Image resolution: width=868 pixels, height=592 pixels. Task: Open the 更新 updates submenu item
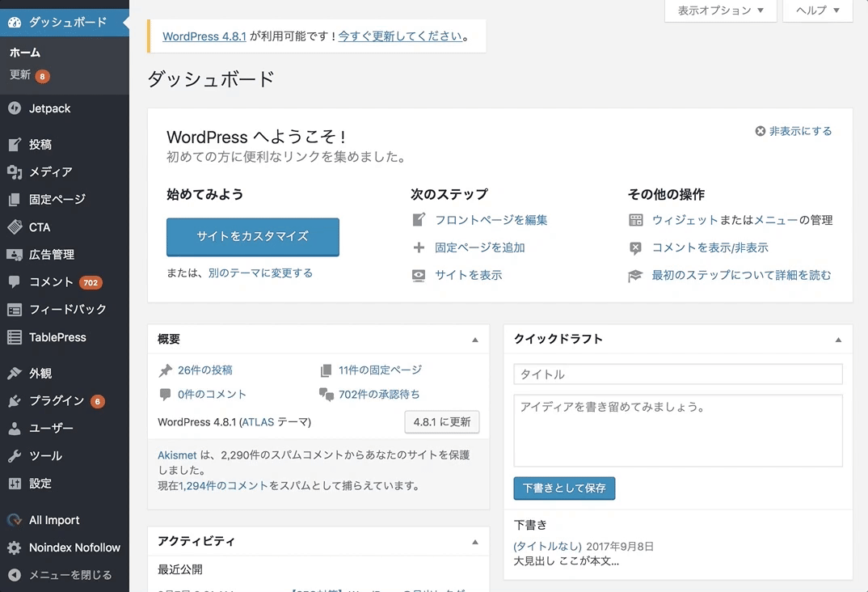click(20, 74)
